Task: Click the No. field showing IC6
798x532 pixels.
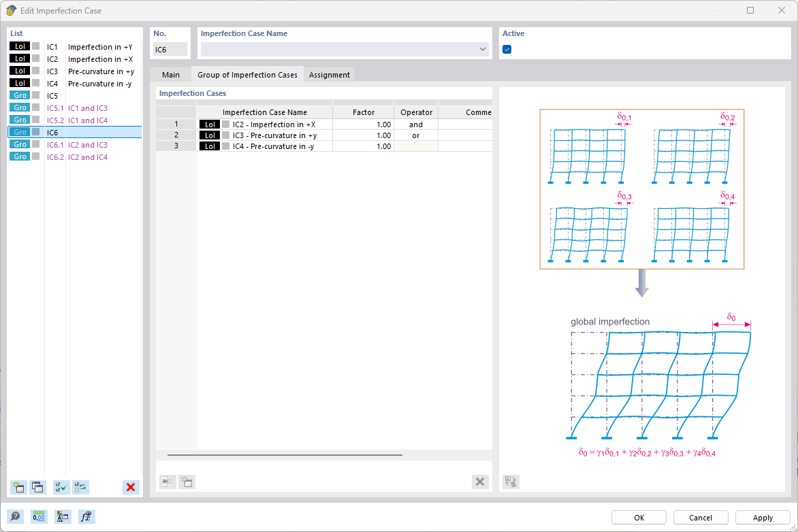Action: [x=170, y=50]
